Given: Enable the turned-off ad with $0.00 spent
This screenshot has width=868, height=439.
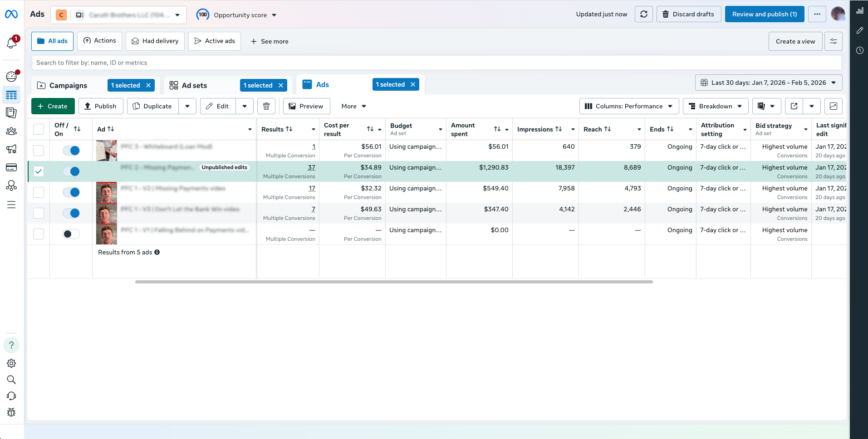Looking at the screenshot, I should click(71, 234).
